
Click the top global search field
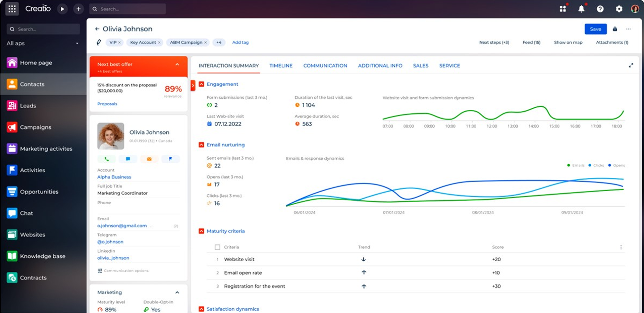coord(127,9)
